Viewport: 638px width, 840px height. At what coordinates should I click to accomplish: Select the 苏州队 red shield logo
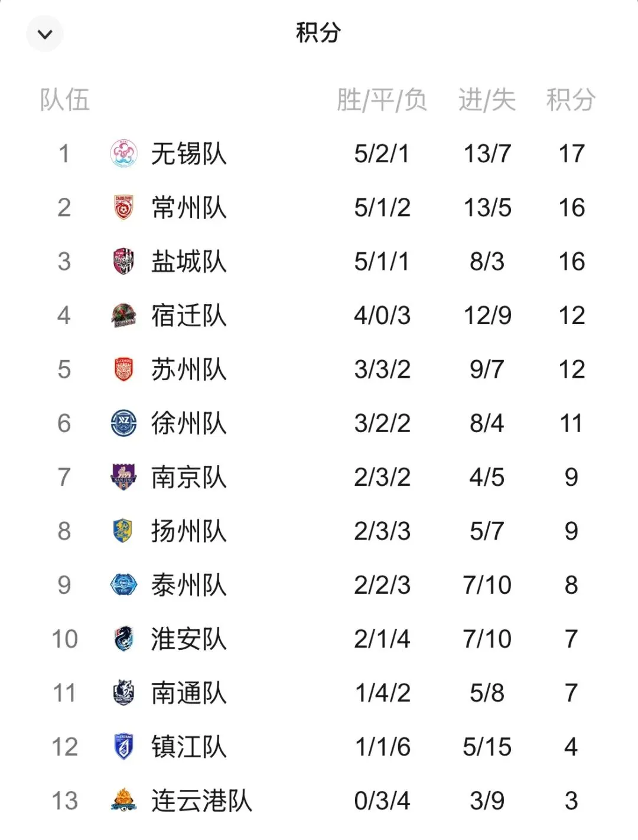click(123, 370)
